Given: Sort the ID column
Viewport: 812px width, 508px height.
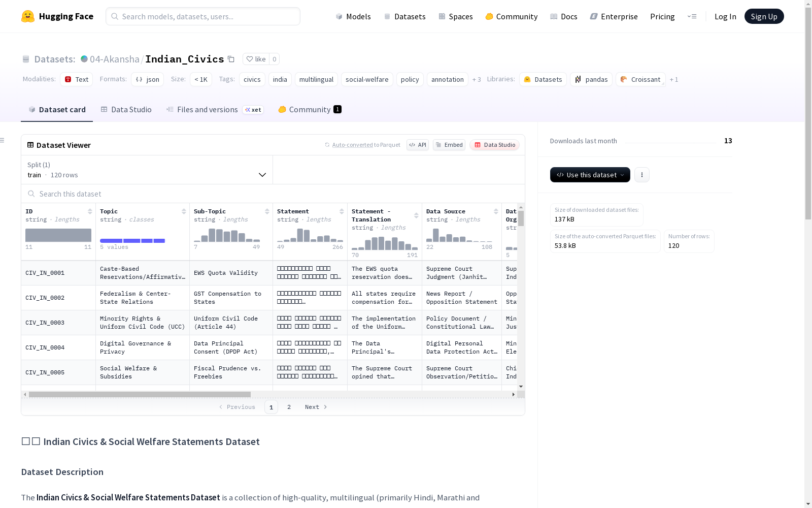Looking at the screenshot, I should tap(90, 211).
